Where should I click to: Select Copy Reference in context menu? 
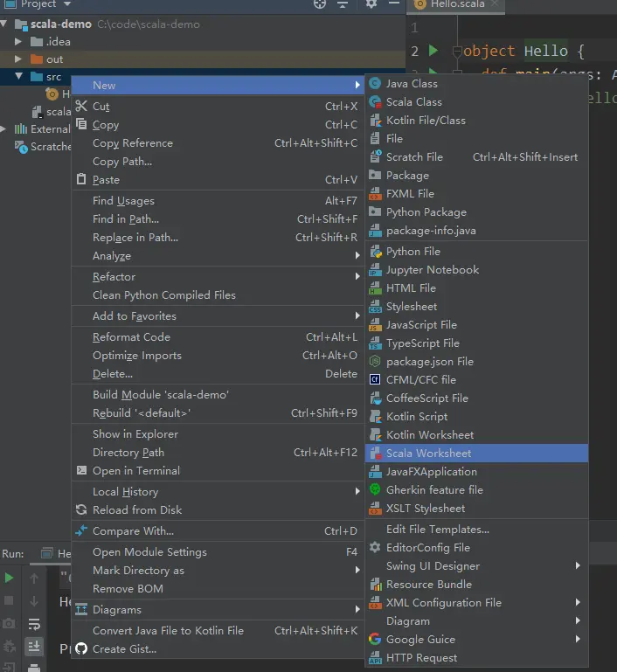point(218,143)
